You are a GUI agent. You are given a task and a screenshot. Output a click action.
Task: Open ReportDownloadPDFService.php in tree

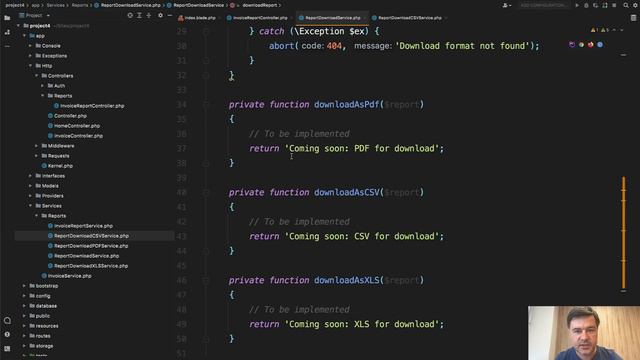(88, 246)
